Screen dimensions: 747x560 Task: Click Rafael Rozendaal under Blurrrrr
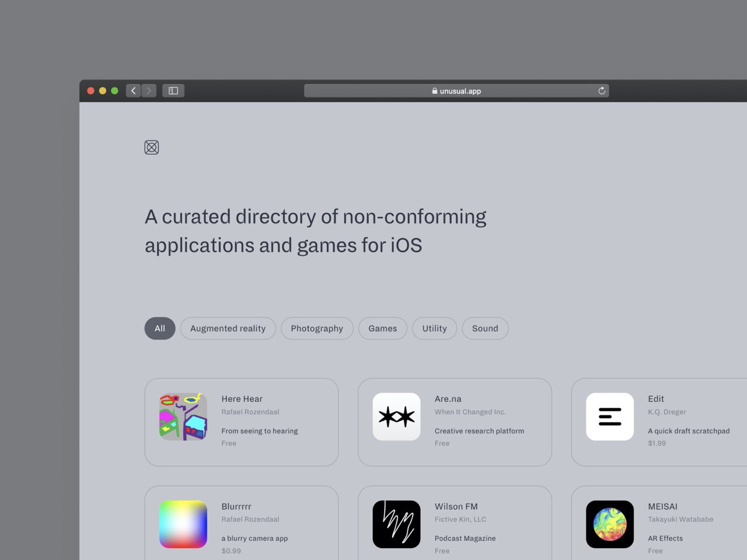pyautogui.click(x=250, y=519)
